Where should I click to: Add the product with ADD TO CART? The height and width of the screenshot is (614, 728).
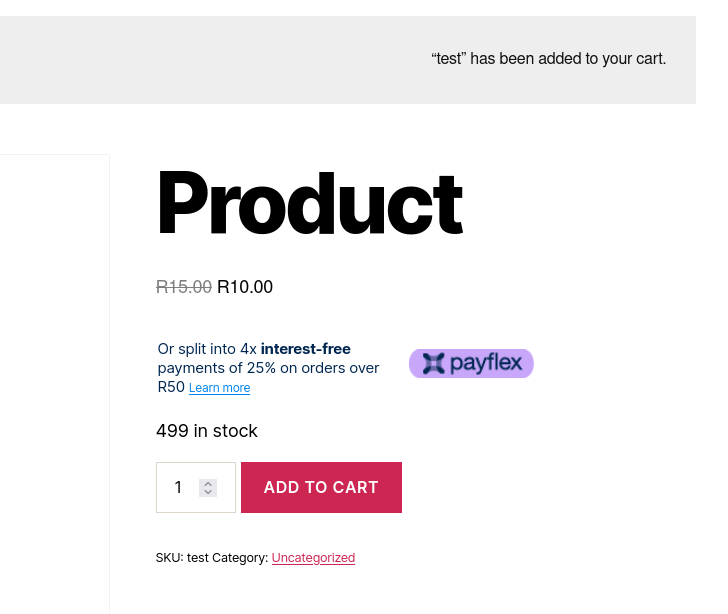(x=321, y=487)
